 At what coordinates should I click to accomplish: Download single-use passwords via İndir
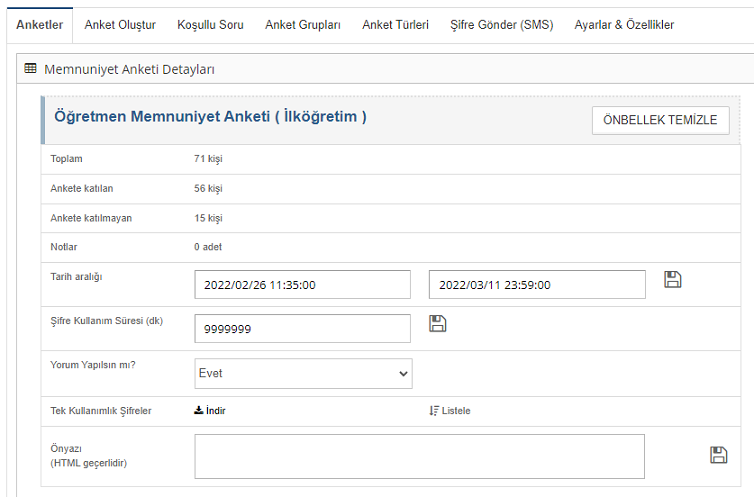(210, 410)
